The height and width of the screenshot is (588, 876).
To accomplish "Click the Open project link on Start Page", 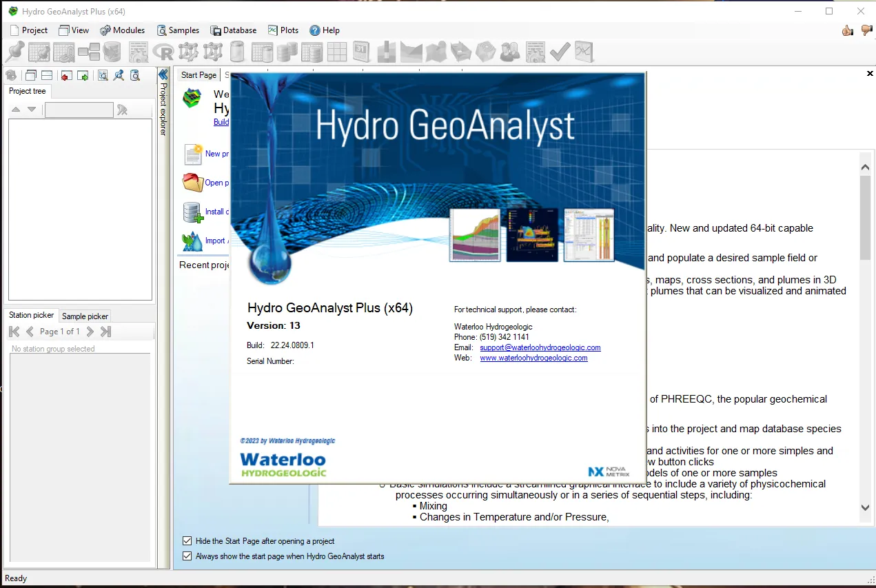I will click(217, 183).
